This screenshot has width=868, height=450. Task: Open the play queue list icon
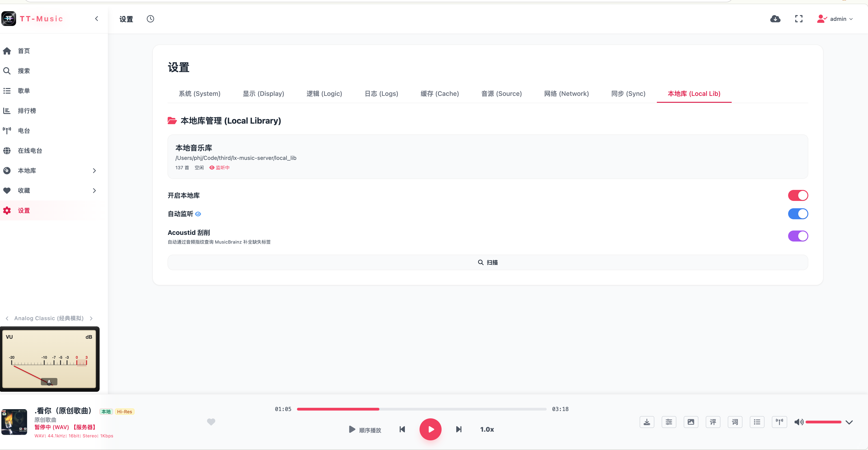[757, 422]
